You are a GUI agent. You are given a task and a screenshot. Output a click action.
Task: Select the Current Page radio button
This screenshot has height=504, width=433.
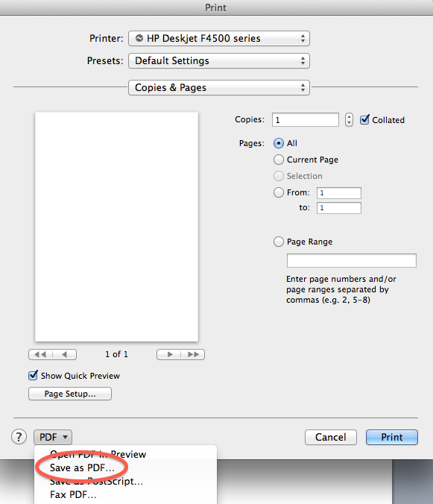pyautogui.click(x=279, y=160)
